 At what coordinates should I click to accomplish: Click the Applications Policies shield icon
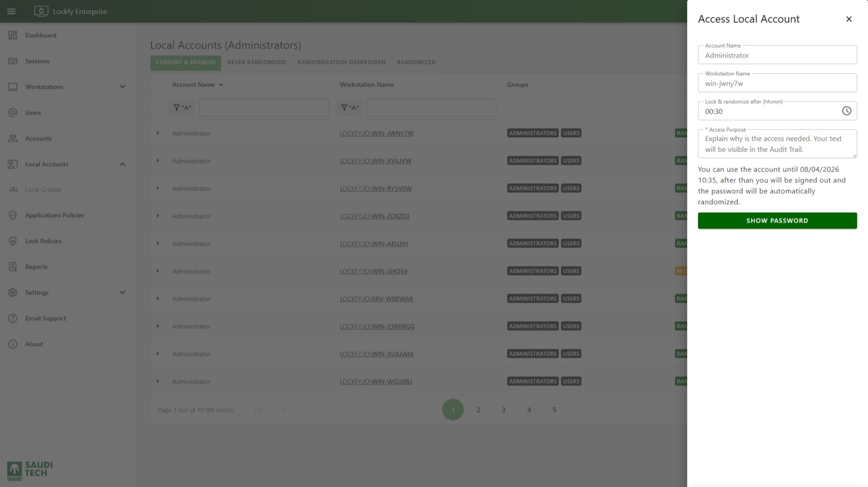pyautogui.click(x=13, y=215)
